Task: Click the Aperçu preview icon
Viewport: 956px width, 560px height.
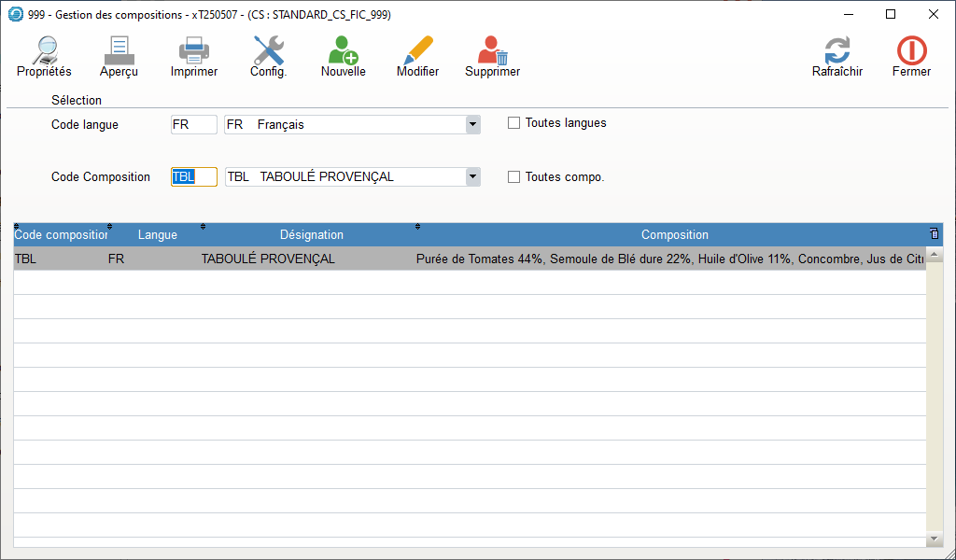Action: pos(119,50)
